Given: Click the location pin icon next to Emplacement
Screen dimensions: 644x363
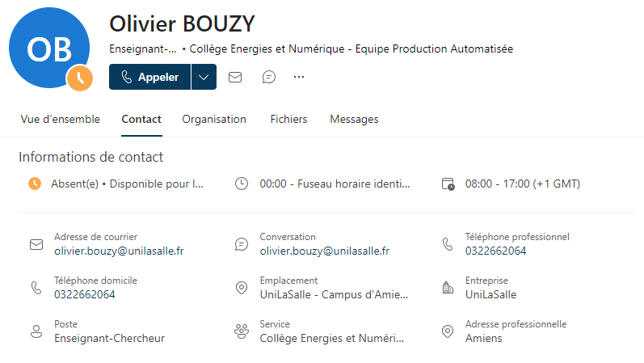Looking at the screenshot, I should (242, 288).
